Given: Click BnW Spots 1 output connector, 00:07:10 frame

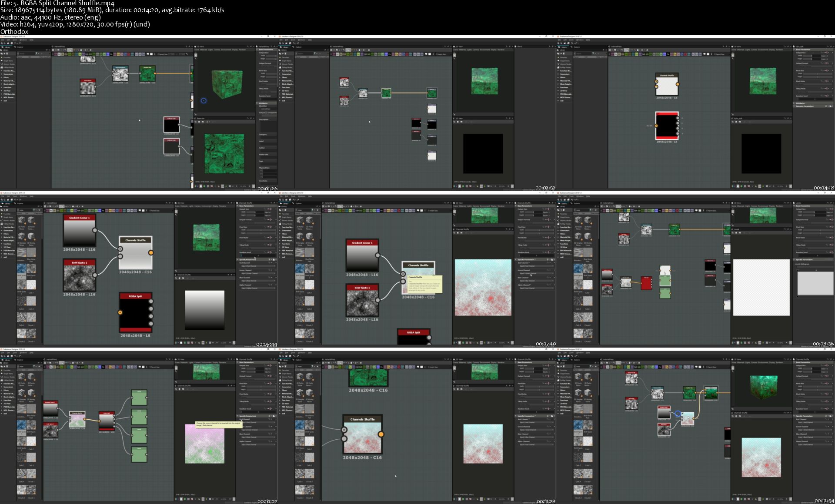Looking at the screenshot, I should 377,300.
